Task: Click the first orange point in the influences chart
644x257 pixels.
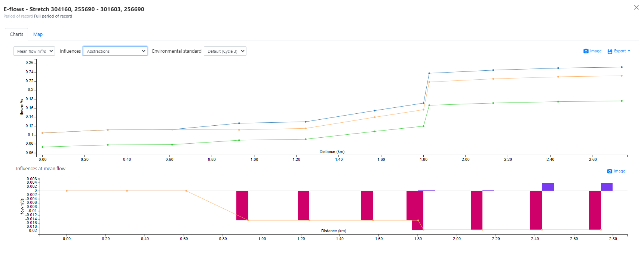Action: 67,191
